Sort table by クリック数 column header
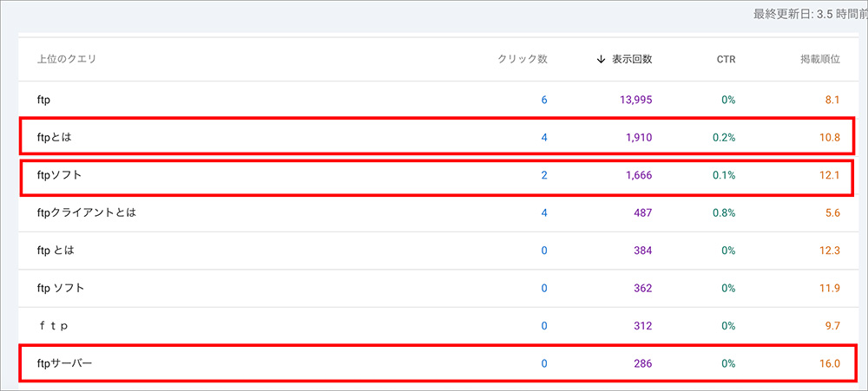868x391 pixels. pos(522,60)
